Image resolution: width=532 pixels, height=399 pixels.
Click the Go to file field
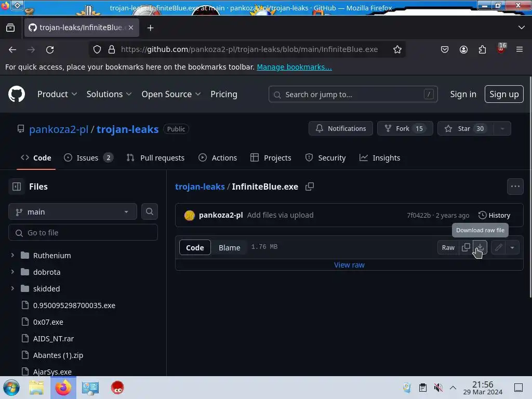[x=83, y=233]
